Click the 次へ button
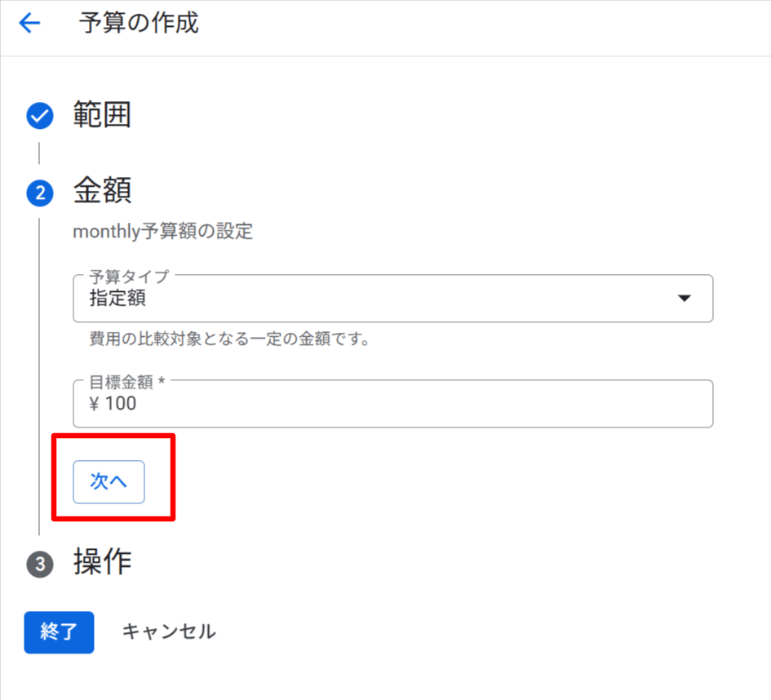The image size is (771, 700). click(x=109, y=481)
